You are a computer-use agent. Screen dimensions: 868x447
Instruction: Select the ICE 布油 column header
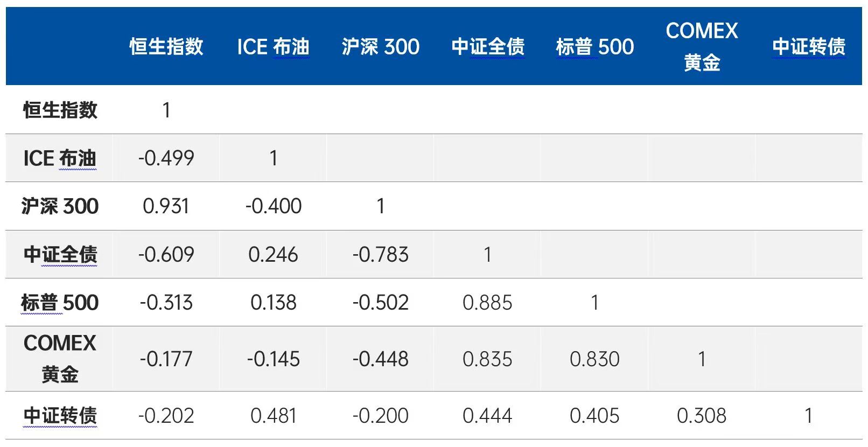[x=273, y=47]
